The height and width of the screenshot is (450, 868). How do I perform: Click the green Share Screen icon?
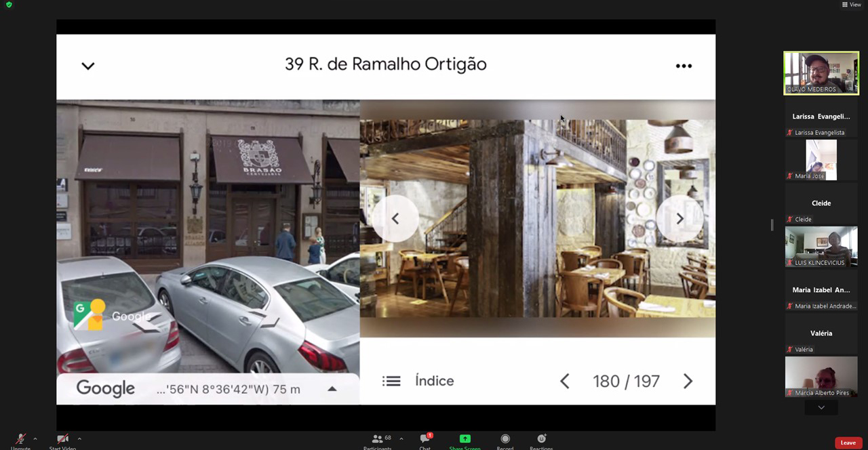[465, 440]
